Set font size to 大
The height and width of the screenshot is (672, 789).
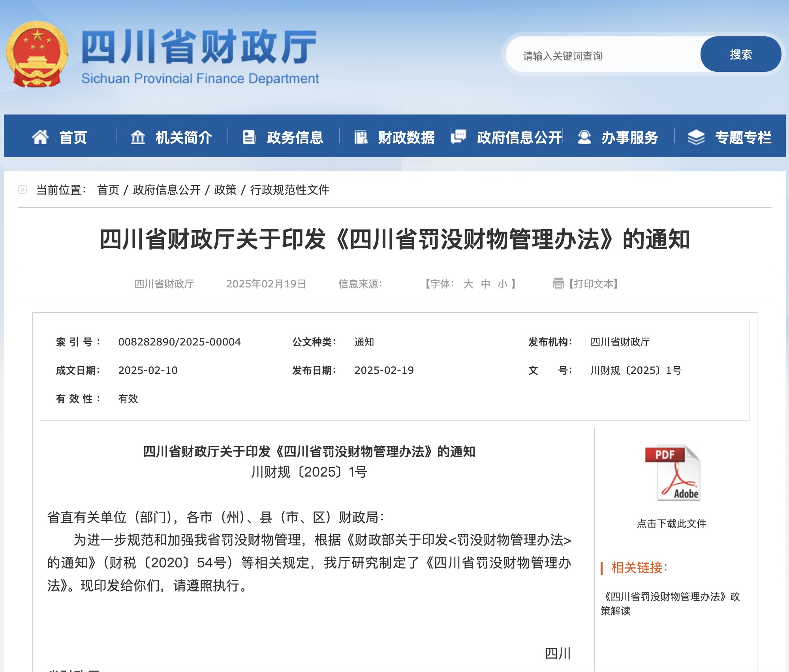[468, 284]
